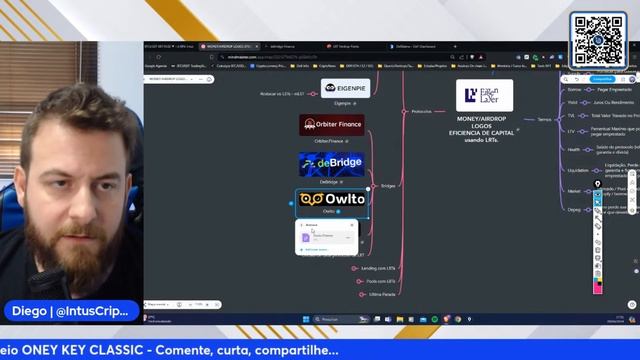Open File Explorer from the taskbar

click(400, 319)
